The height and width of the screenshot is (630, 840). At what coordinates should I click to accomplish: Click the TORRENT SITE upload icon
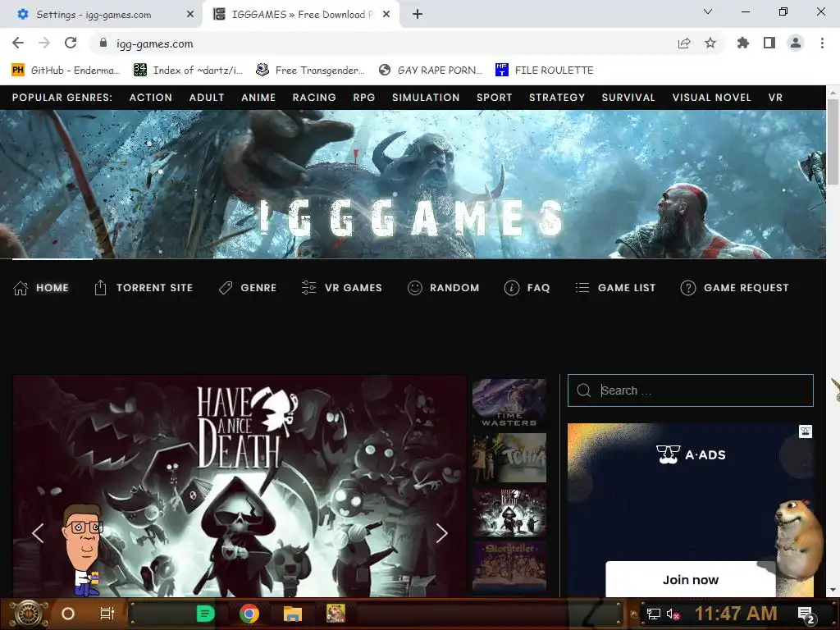click(100, 288)
